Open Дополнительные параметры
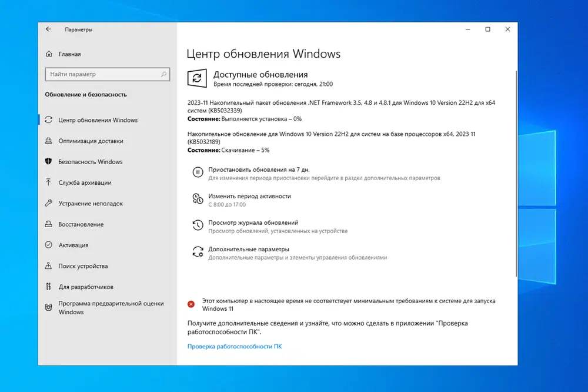The height and width of the screenshot is (392, 588). click(249, 249)
